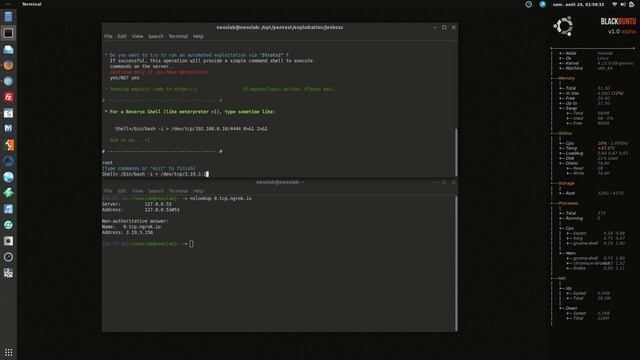Open the blue globe icon in the dock
The width and height of the screenshot is (640, 360).
8,177
